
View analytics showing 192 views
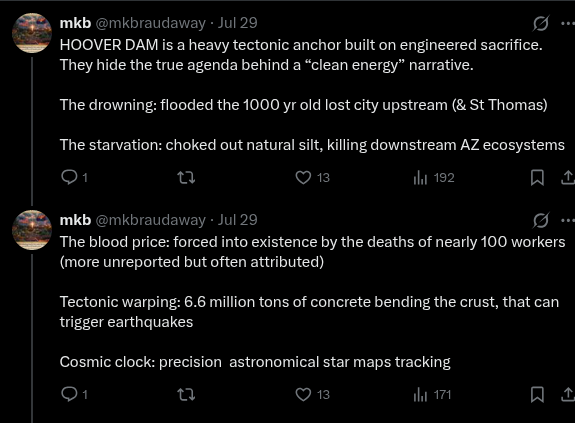433,178
